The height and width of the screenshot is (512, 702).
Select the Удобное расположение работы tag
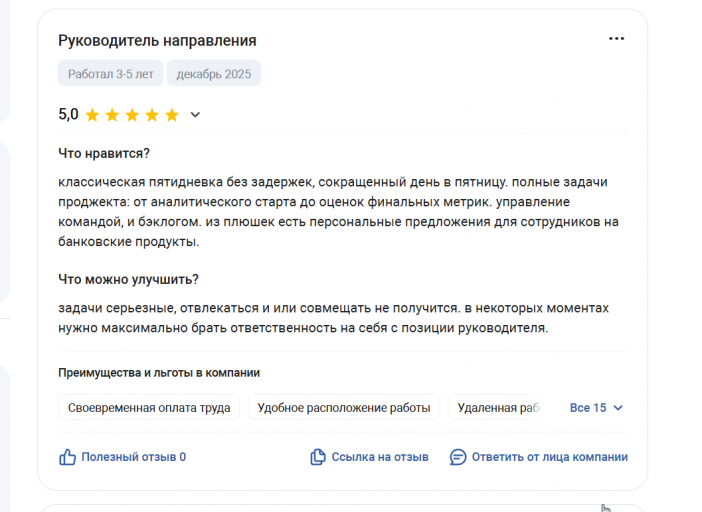point(344,407)
